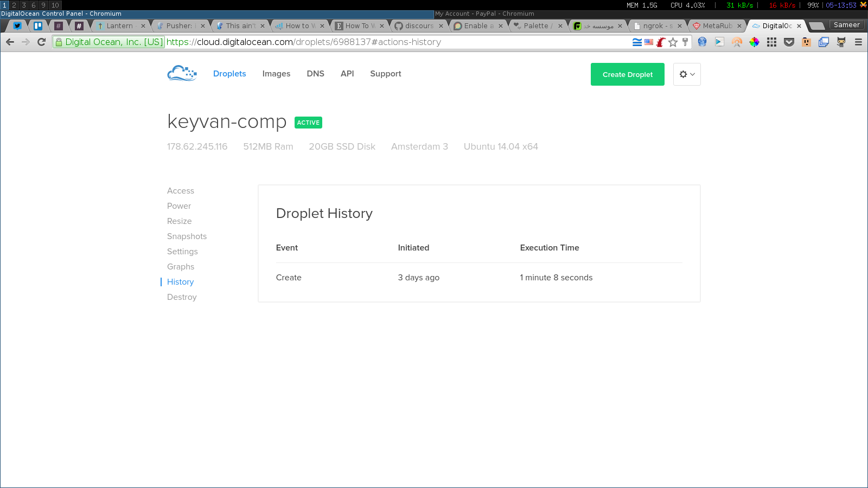
Task: Switch to workspace 2 in top bar
Action: click(x=14, y=5)
